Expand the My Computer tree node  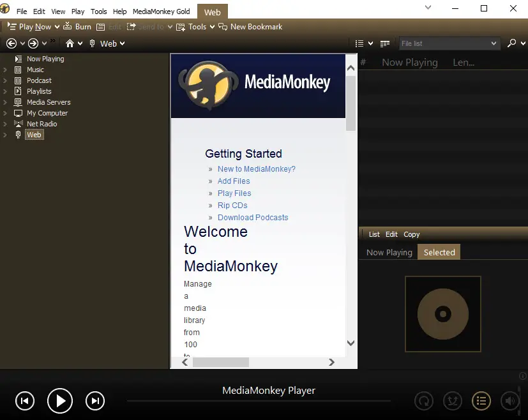pyautogui.click(x=5, y=113)
